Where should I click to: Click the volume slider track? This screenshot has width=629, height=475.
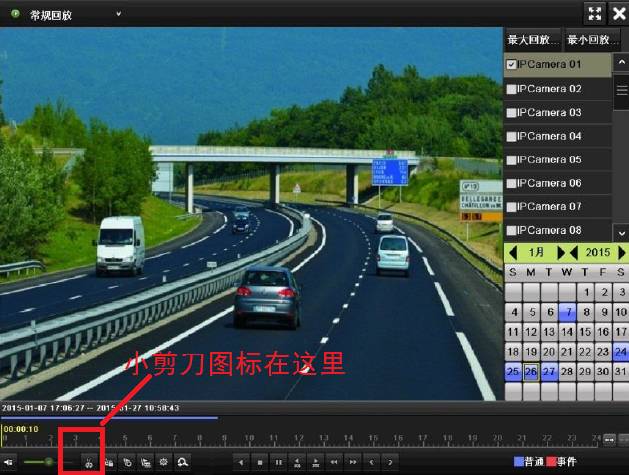(x=40, y=462)
